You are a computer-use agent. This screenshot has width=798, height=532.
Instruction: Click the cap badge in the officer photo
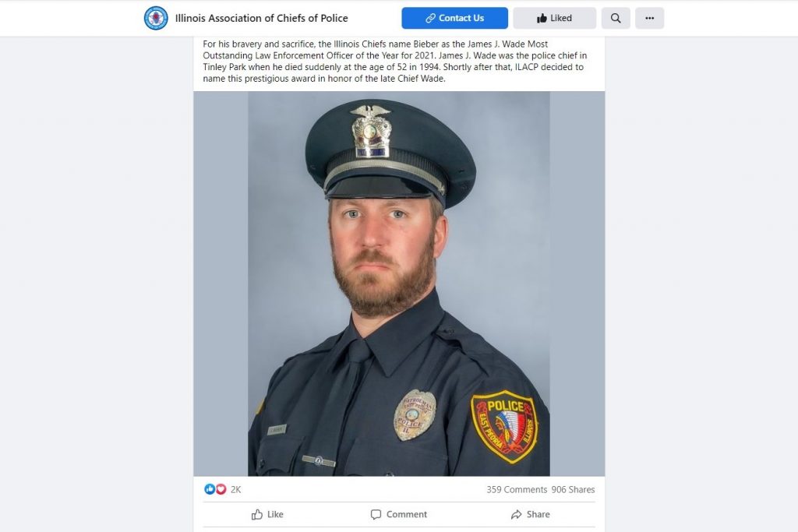(371, 131)
